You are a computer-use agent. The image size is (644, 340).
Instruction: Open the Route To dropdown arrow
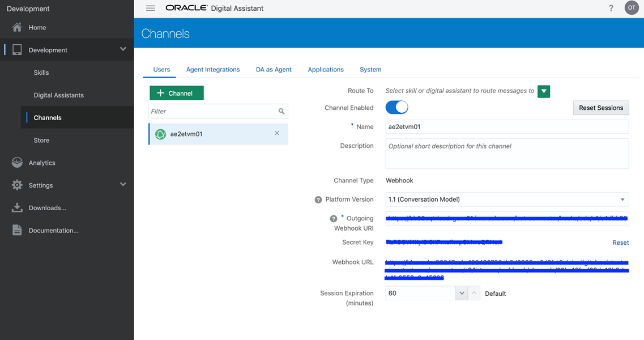coord(544,91)
